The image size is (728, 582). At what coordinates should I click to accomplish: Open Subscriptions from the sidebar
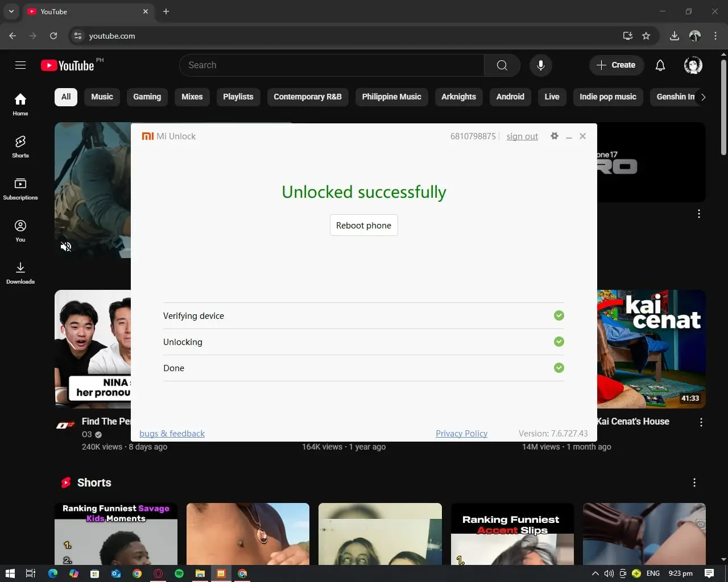point(20,189)
